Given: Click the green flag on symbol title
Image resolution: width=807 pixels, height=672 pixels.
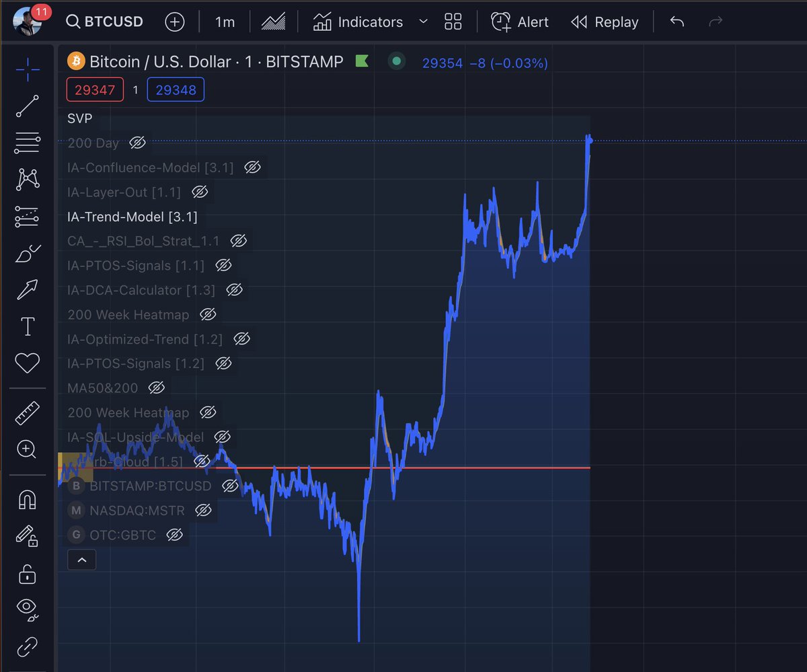Looking at the screenshot, I should 362,61.
